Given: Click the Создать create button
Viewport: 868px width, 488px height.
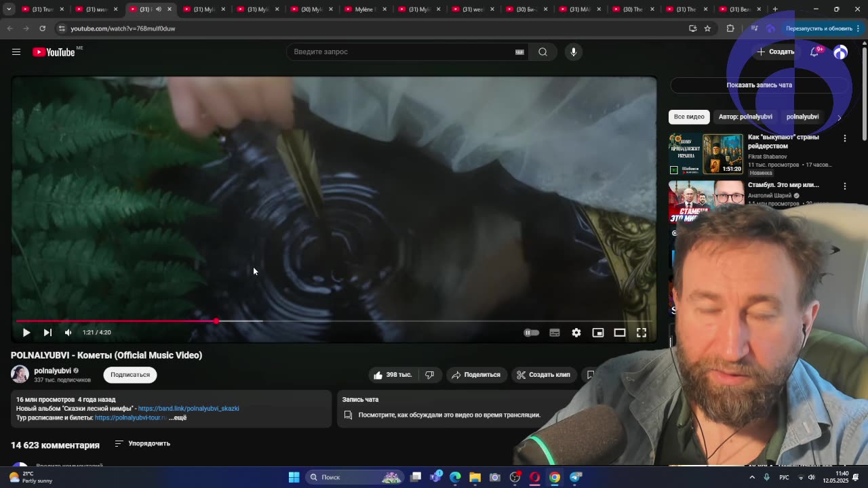Looking at the screenshot, I should [776, 52].
